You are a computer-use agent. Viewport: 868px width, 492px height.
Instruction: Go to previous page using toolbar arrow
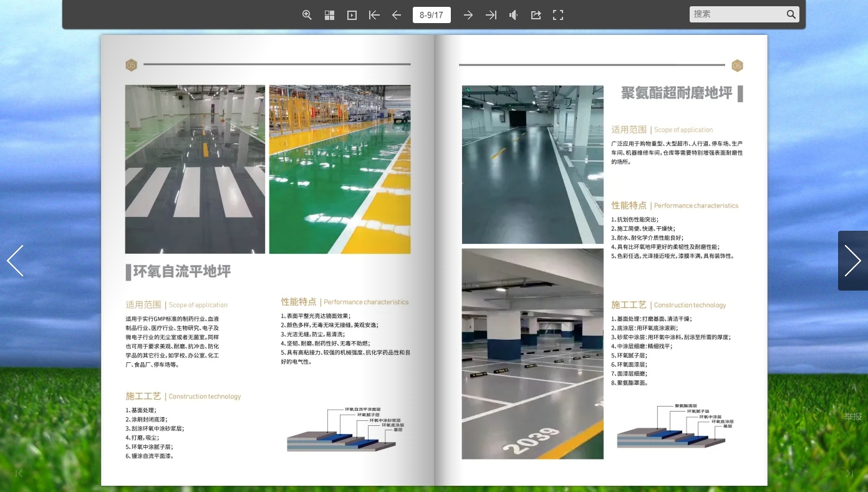coord(397,15)
